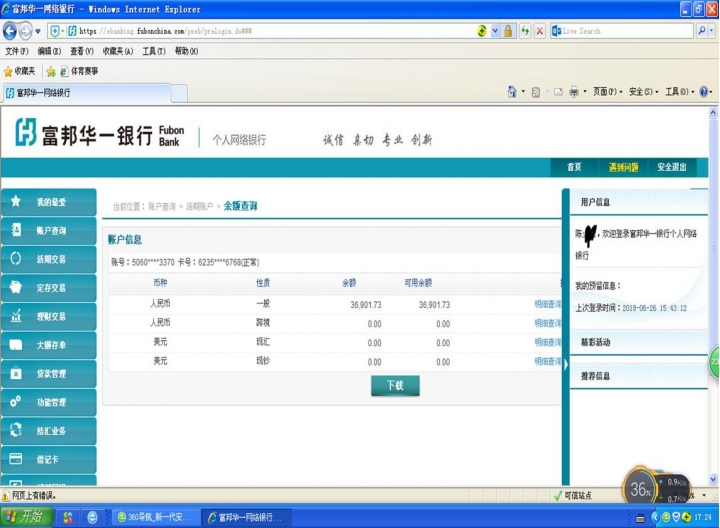Open the 收藏夹(A) menu
The height and width of the screenshot is (528, 720).
[118, 51]
